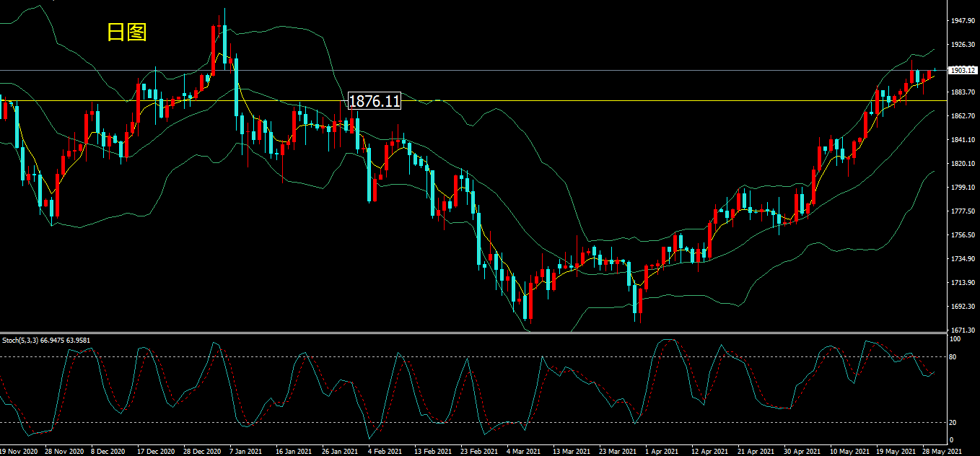Select the 23 Mar 2021 date label
980x456 pixels.
coord(616,451)
